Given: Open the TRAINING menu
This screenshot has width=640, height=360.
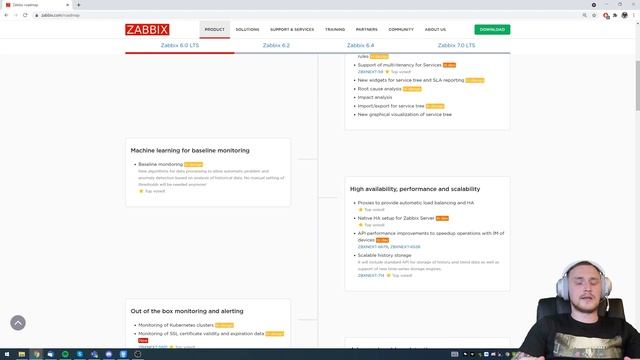Looking at the screenshot, I should (335, 29).
